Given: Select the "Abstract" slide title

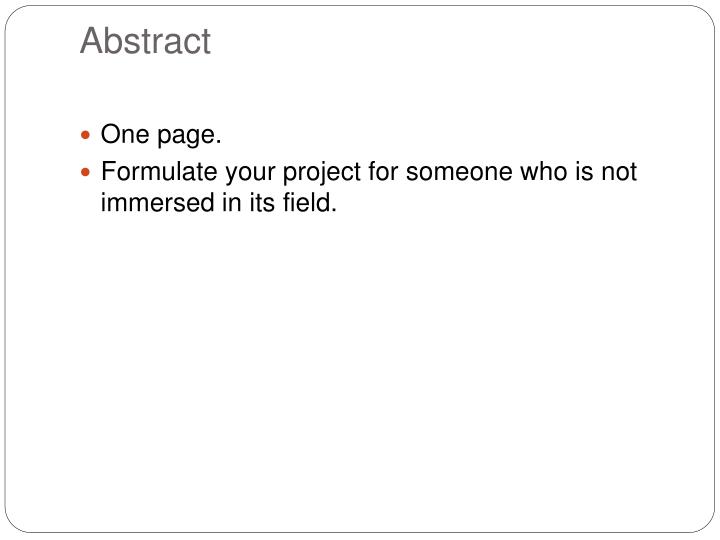Looking at the screenshot, I should (145, 41).
